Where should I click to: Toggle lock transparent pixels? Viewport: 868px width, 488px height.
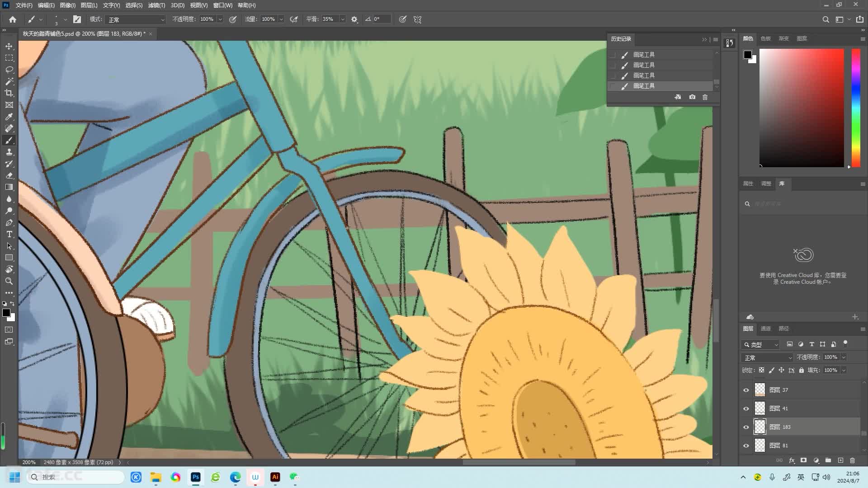pos(761,370)
